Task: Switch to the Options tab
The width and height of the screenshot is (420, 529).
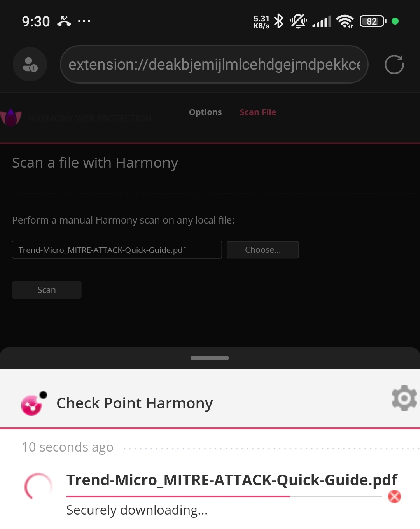Action: [x=205, y=112]
